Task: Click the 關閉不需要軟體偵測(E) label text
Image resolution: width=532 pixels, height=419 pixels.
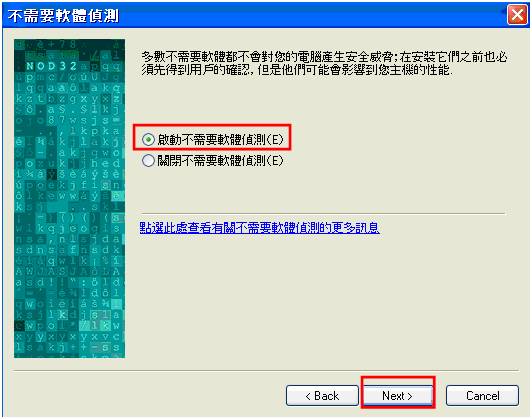Action: [220, 160]
